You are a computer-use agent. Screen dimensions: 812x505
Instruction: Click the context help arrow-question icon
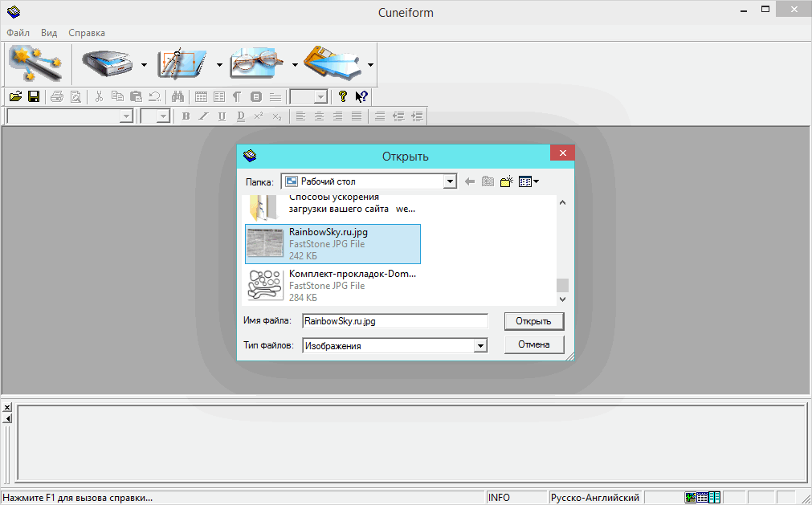pos(361,96)
